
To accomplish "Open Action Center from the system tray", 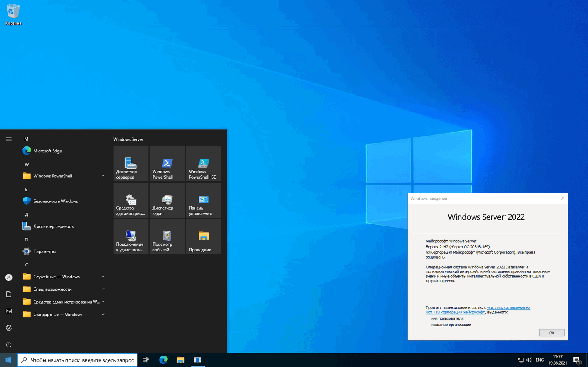I will (577, 360).
